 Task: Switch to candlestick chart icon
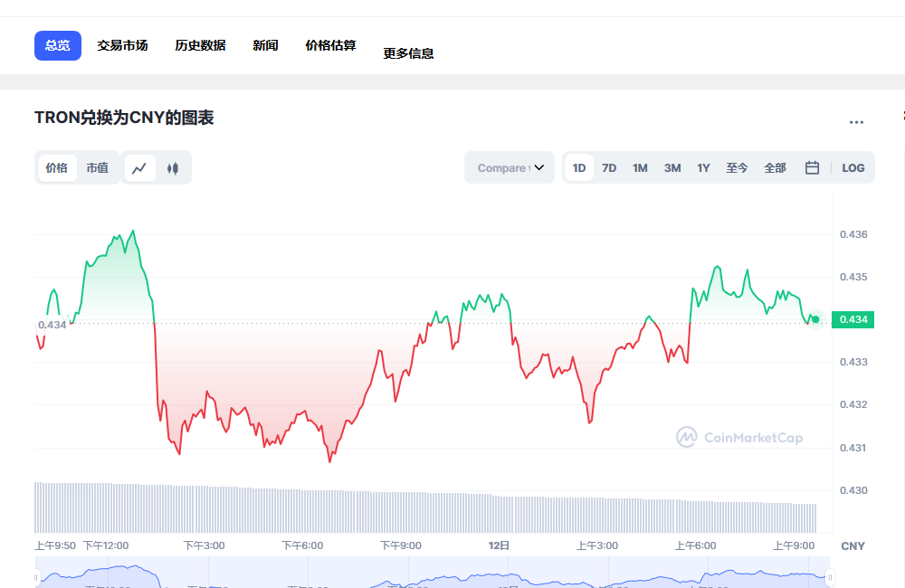pyautogui.click(x=173, y=168)
